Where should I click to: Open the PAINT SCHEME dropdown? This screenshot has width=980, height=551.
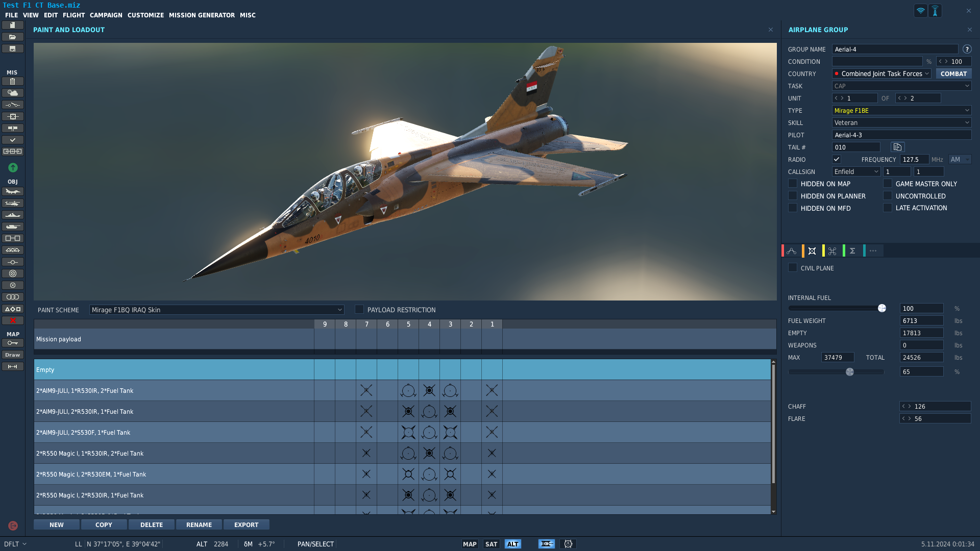pyautogui.click(x=216, y=310)
